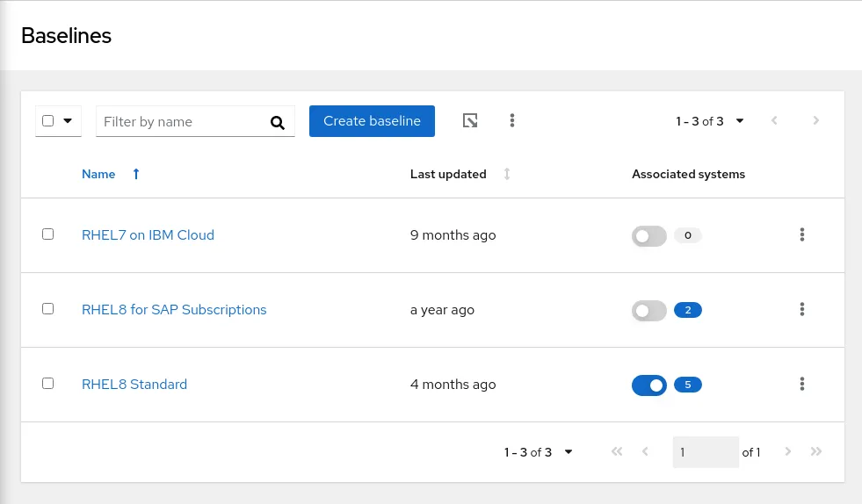Sort by Name using the arrow icon
The height and width of the screenshot is (504, 862).
coord(135,175)
